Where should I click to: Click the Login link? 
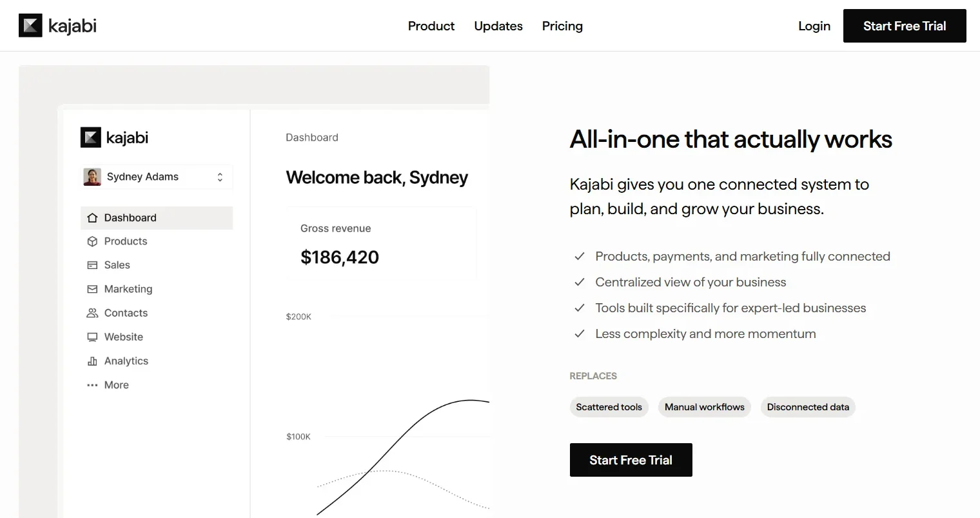pos(814,26)
